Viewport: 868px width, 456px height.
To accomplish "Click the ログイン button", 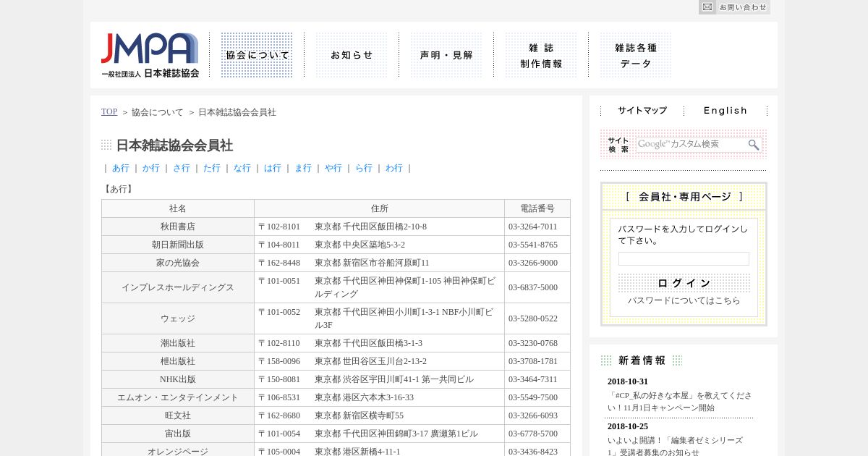I will click(684, 283).
